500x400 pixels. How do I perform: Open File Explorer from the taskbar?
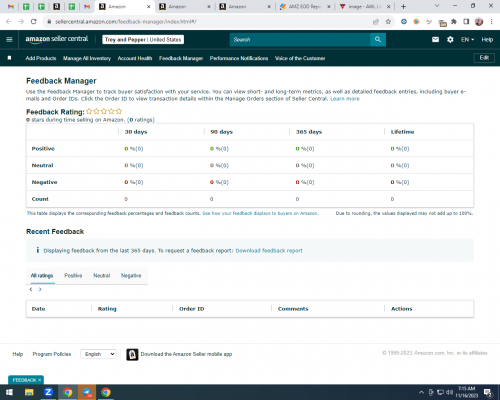pyautogui.click(x=29, y=392)
